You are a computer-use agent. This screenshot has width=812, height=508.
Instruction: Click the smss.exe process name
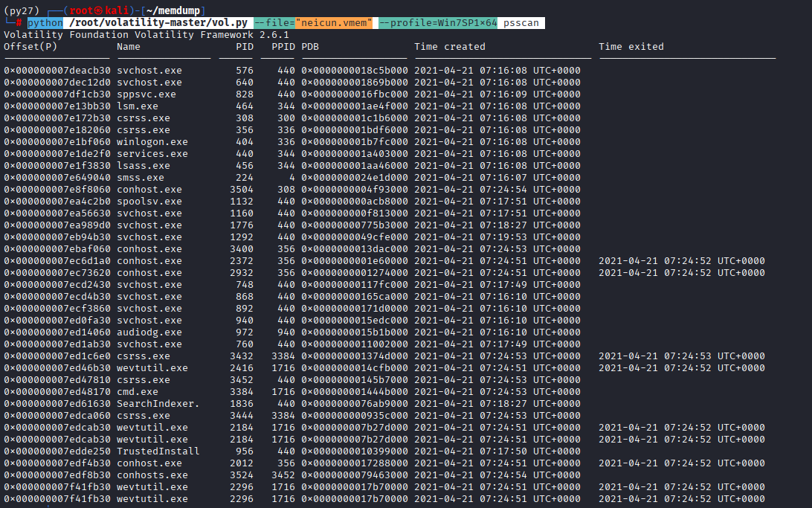point(141,178)
